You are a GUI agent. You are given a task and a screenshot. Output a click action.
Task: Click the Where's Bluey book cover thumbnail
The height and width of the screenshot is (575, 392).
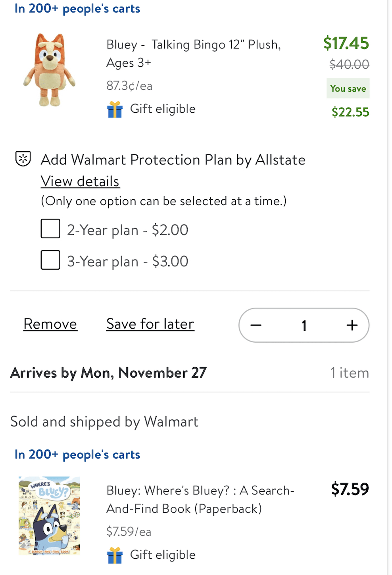[49, 515]
